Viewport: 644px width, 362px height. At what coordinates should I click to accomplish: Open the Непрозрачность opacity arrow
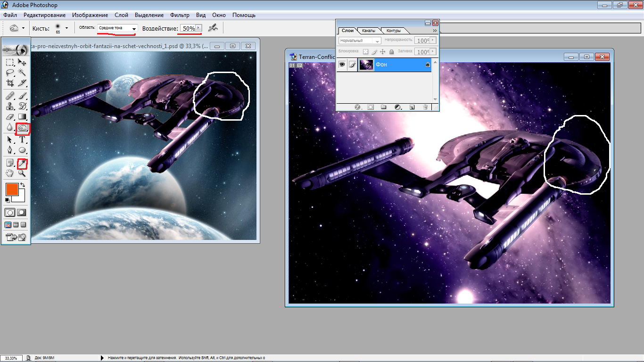pos(433,41)
